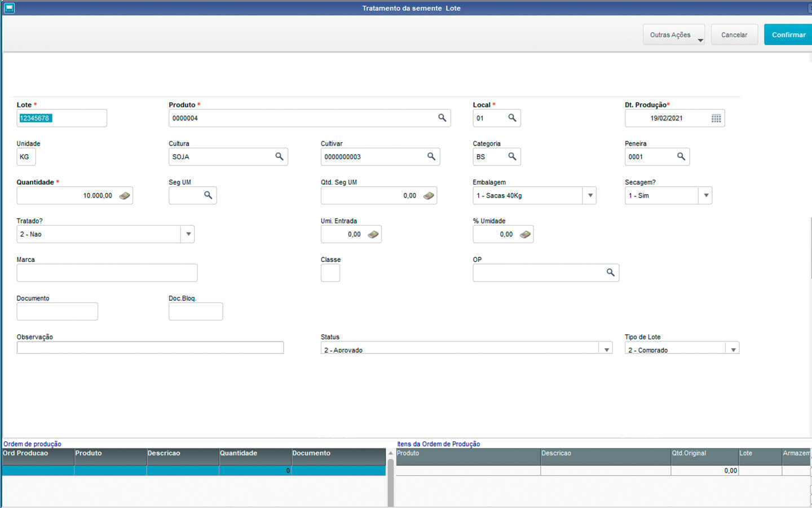The width and height of the screenshot is (812, 508).
Task: Open the Local search magnifier
Action: (x=512, y=118)
